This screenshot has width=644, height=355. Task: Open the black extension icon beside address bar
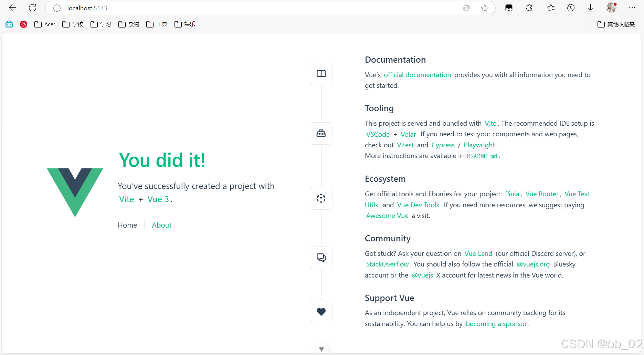pyautogui.click(x=509, y=8)
